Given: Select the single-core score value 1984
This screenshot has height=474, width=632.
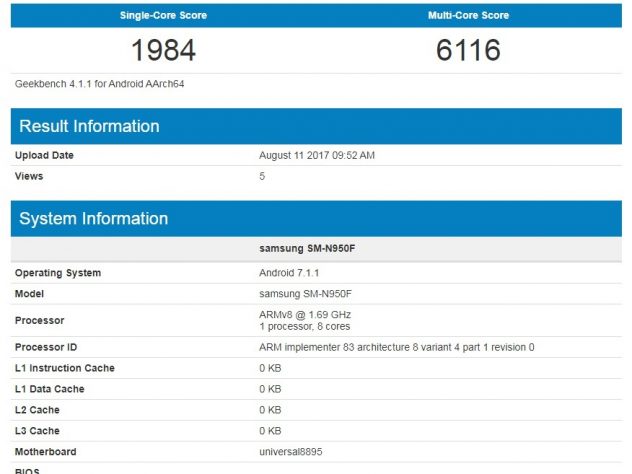Looking at the screenshot, I should 163,50.
